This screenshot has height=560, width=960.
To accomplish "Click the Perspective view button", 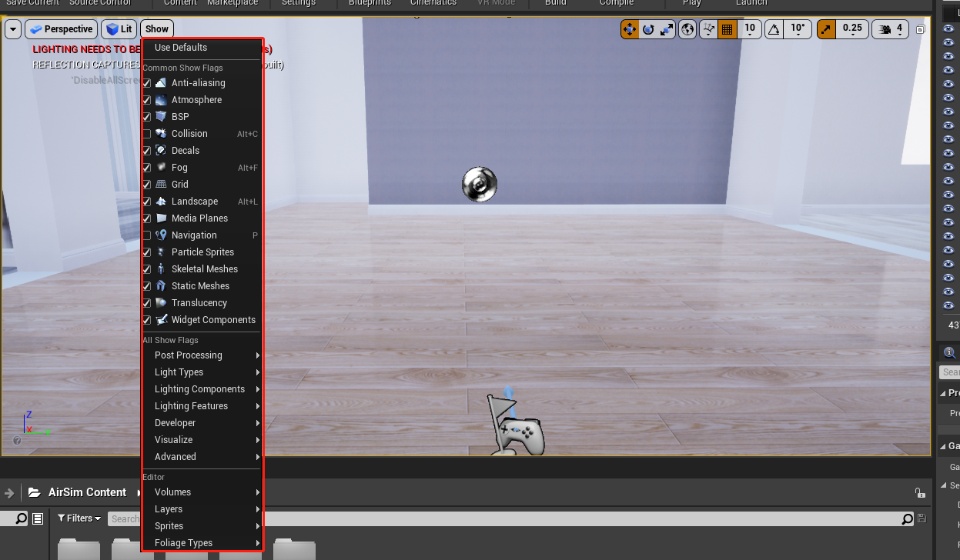I will point(62,29).
